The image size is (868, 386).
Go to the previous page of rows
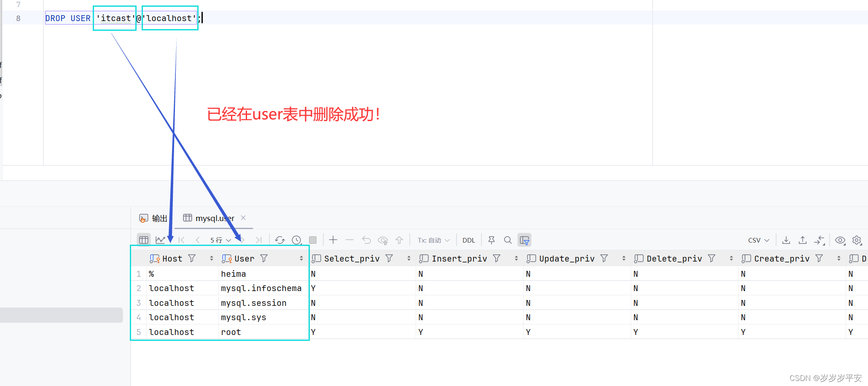[x=198, y=240]
